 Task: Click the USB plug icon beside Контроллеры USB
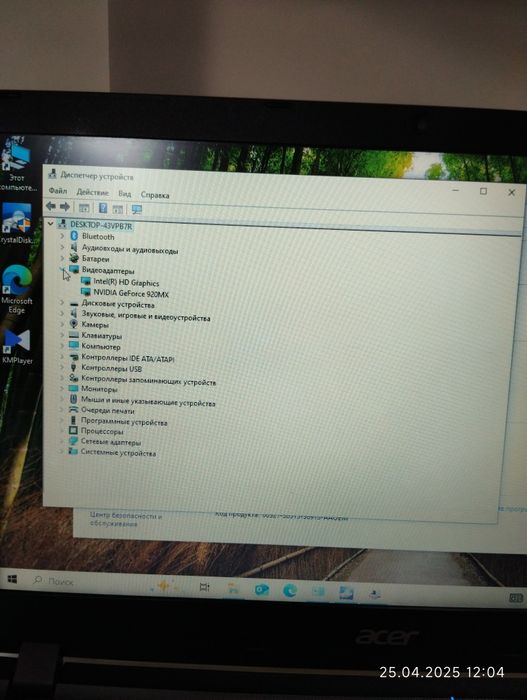(x=74, y=367)
